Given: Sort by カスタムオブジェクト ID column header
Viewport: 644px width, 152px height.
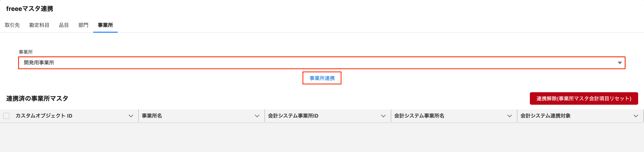Looking at the screenshot, I should coord(44,116).
